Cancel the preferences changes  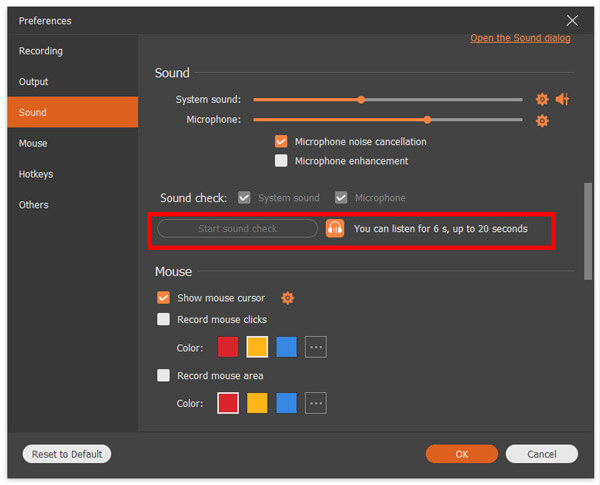(x=541, y=454)
